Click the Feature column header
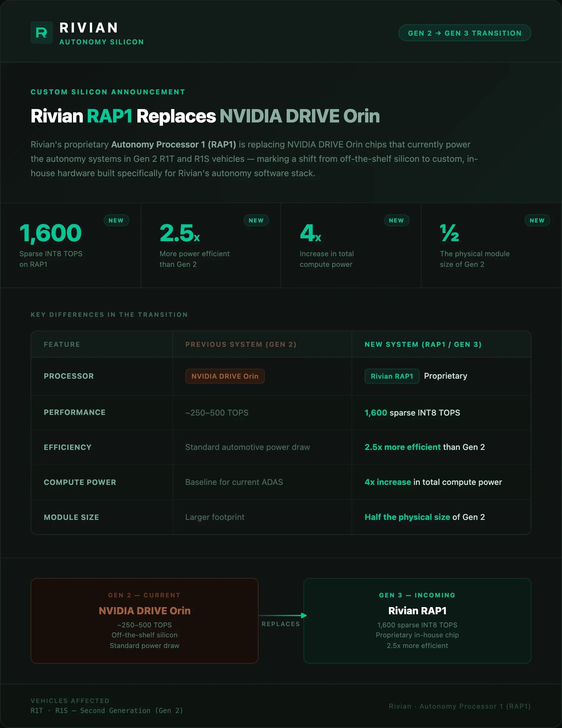The height and width of the screenshot is (728, 562). click(62, 344)
